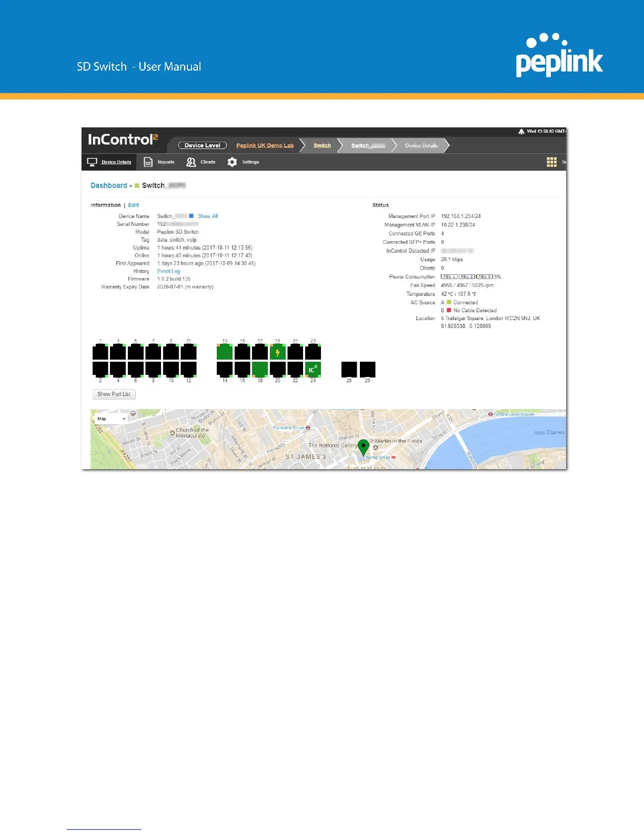
Task: Click Management Port IP 192.168.1.254/24
Action: pos(461,216)
